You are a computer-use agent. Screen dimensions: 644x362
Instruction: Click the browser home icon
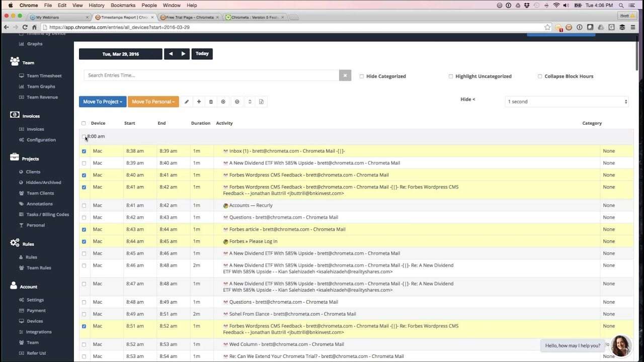point(34,27)
